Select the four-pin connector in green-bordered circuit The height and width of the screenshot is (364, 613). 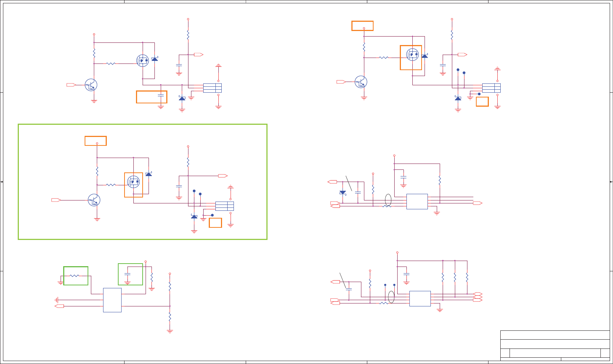point(225,206)
